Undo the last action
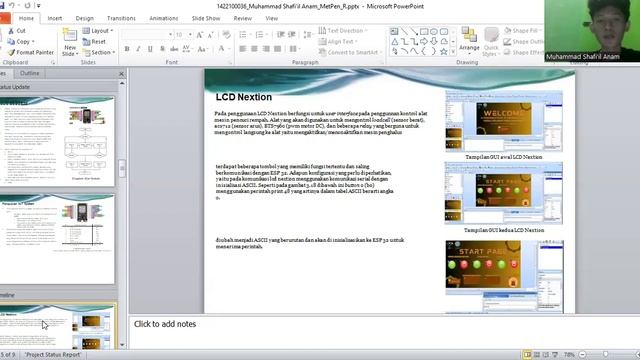Viewport: 640px width, 360px height. click(11, 6)
